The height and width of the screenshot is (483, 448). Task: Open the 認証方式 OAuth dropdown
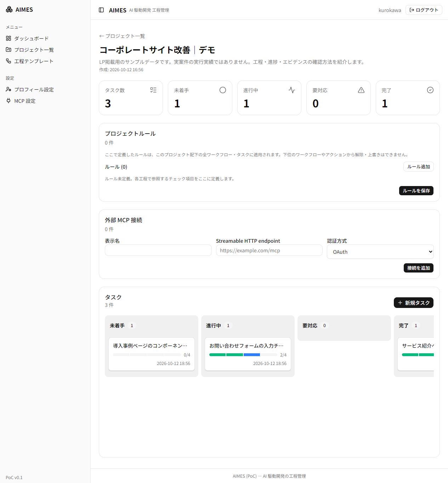(x=380, y=252)
